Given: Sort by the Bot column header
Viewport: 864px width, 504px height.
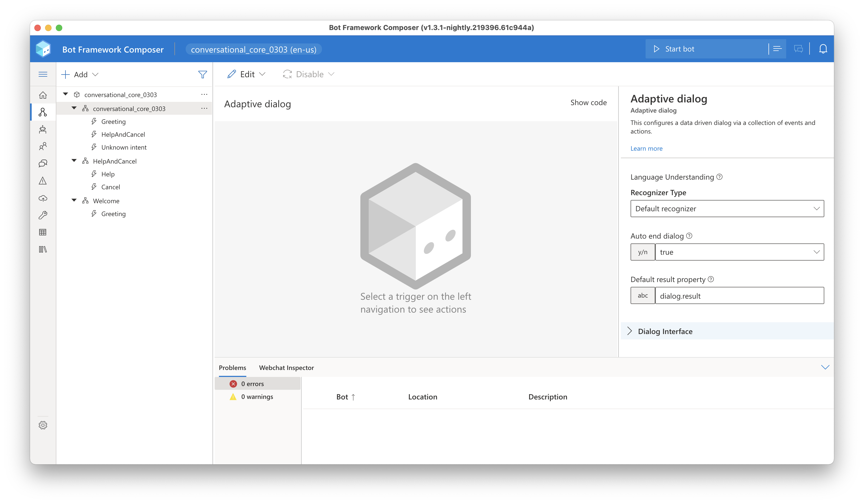Looking at the screenshot, I should (346, 397).
